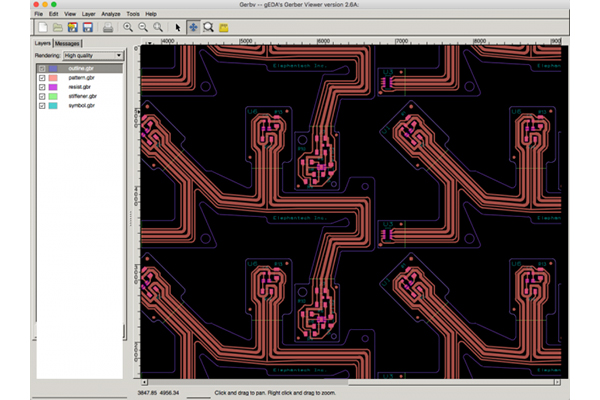
Task: Hide the stiffener.gbr layer
Action: click(41, 95)
